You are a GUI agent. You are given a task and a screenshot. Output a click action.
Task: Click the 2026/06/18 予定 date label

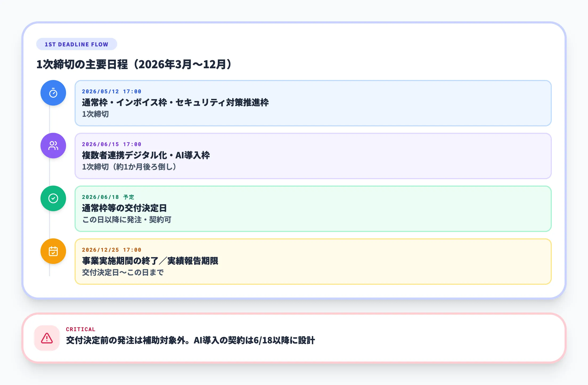108,197
